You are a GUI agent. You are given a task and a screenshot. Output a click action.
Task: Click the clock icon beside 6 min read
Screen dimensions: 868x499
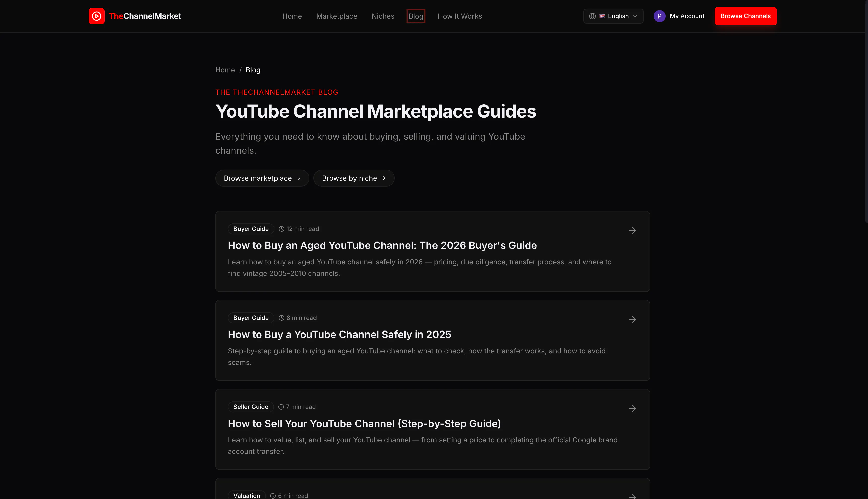click(x=273, y=496)
